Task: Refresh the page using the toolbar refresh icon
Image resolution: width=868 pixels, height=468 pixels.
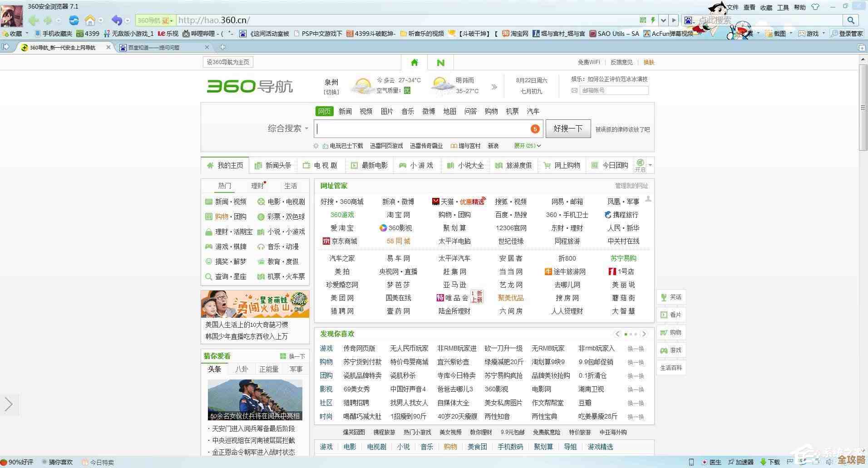Action: click(x=74, y=20)
